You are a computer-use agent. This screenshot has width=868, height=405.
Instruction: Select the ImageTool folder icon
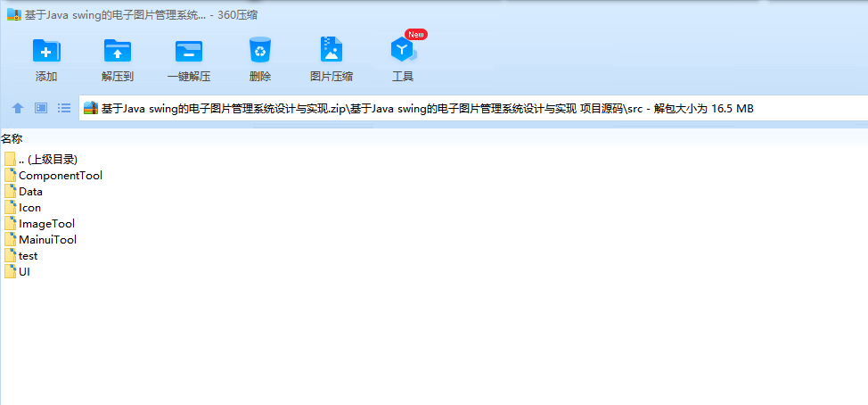point(10,224)
